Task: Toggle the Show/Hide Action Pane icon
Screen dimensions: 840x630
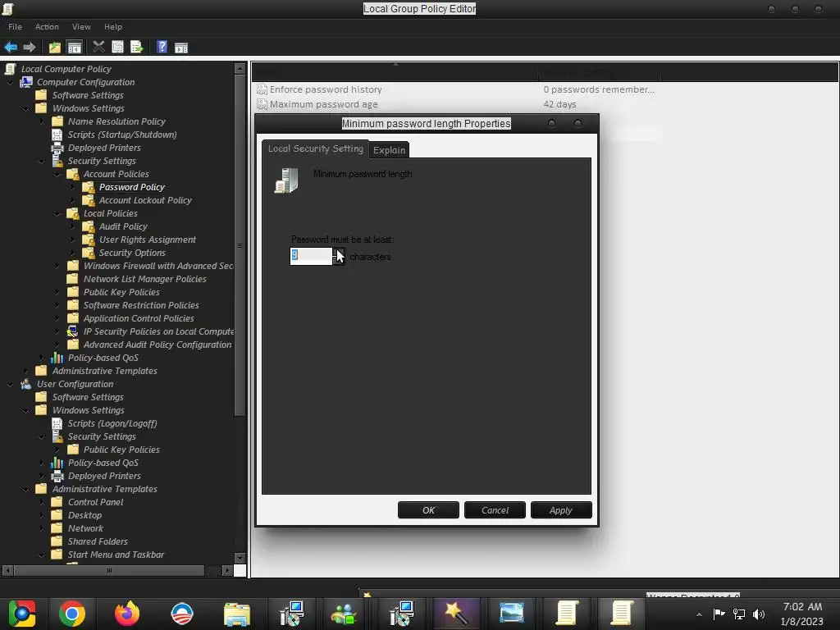Action: (181, 47)
